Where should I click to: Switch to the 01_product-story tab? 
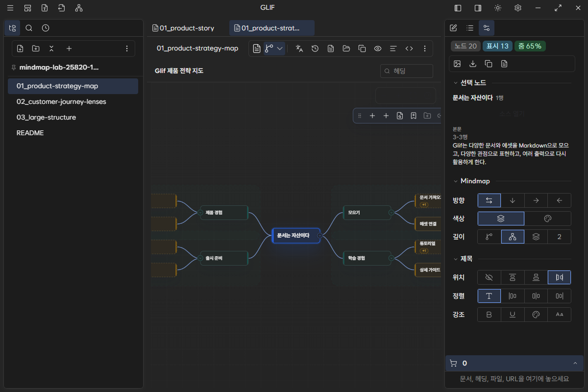pos(187,28)
